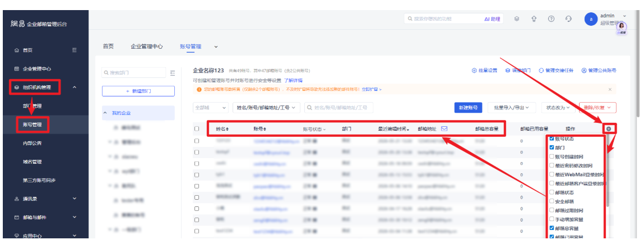The image size is (644, 249).
Task: Open 状态改为 dropdown
Action: [558, 108]
